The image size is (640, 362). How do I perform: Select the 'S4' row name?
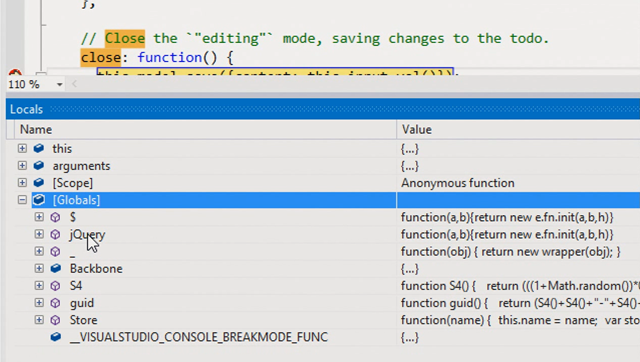76,286
